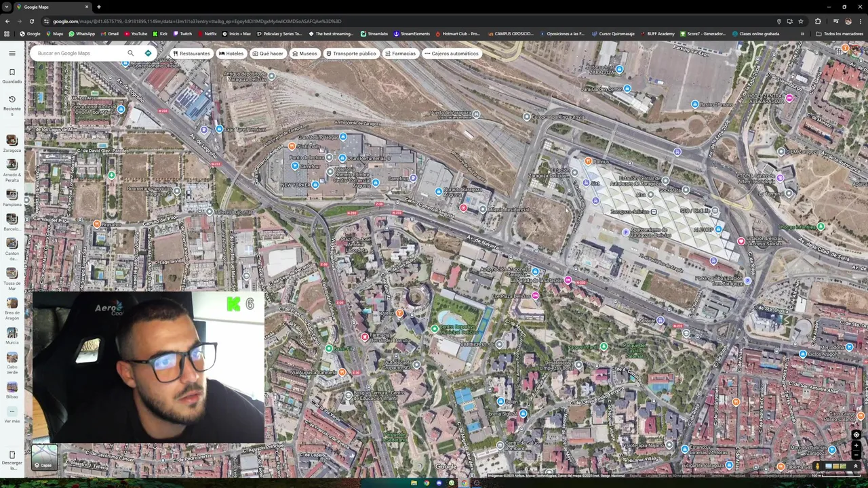Open the tab search dropdown arrow

[x=7, y=7]
